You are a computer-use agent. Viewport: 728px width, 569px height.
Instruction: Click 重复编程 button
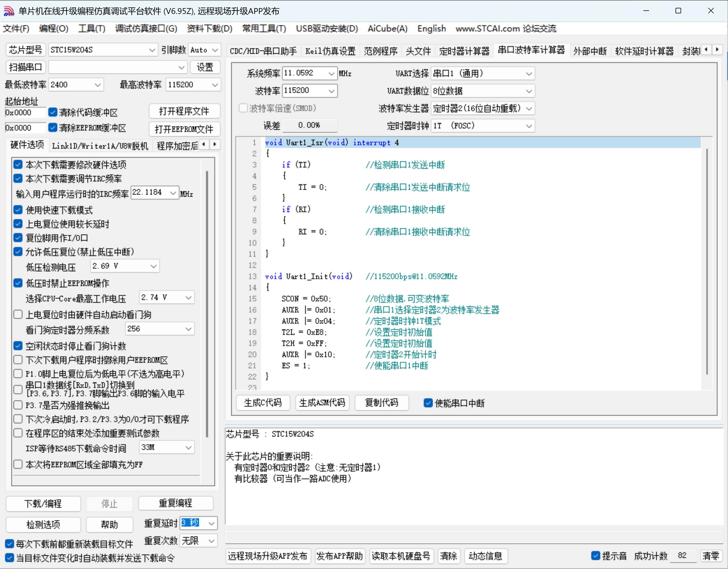[176, 503]
